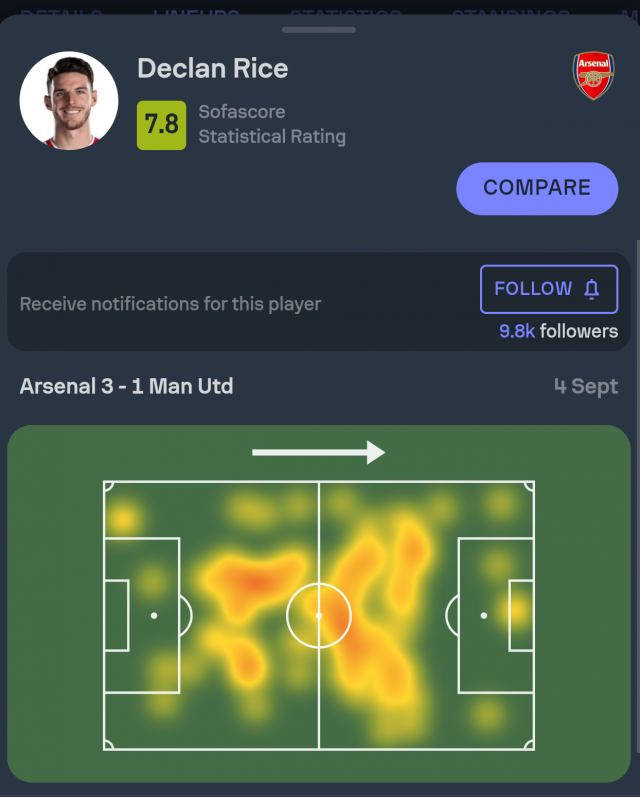Viewport: 640px width, 797px height.
Task: Open Declan Rice's profile photo
Action: [x=69, y=101]
